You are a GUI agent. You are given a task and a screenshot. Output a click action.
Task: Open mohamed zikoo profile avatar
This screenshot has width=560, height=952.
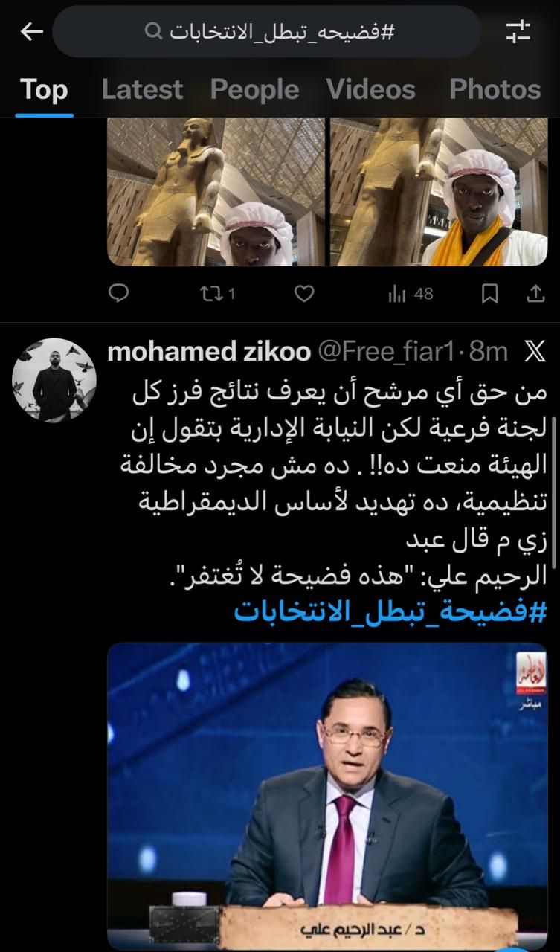pos(54,381)
